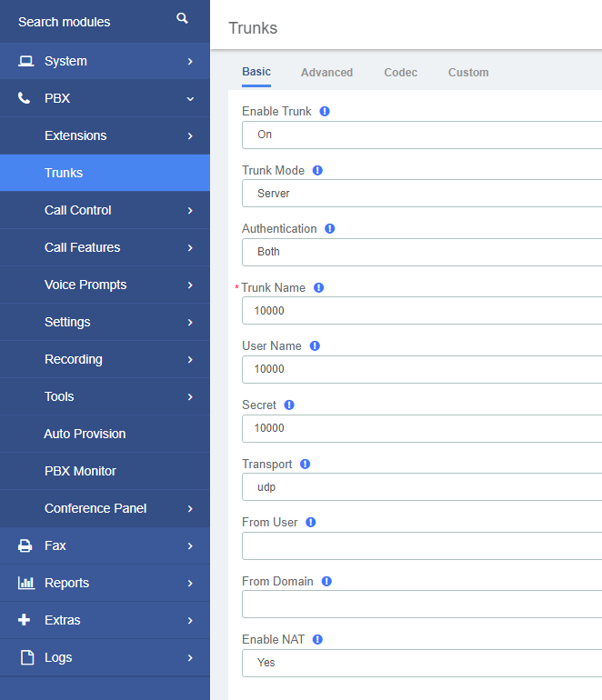This screenshot has width=602, height=700.
Task: Collapse the PBX menu chevron
Action: [190, 99]
